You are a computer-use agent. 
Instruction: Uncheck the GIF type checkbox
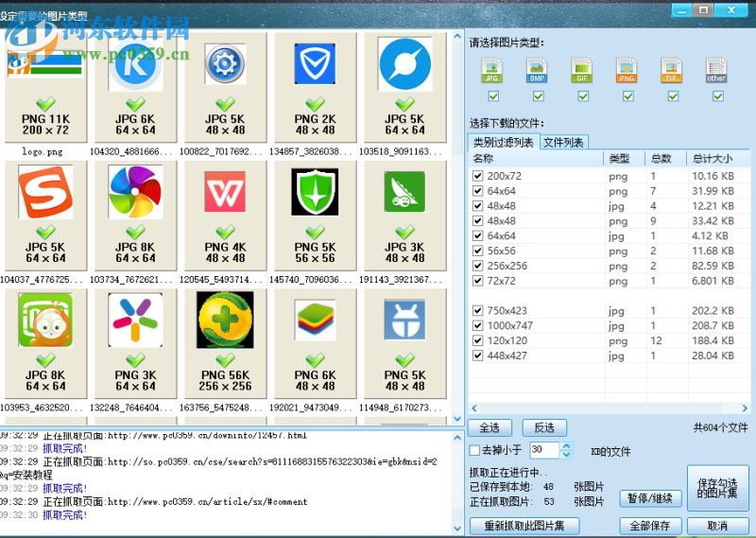(x=583, y=96)
